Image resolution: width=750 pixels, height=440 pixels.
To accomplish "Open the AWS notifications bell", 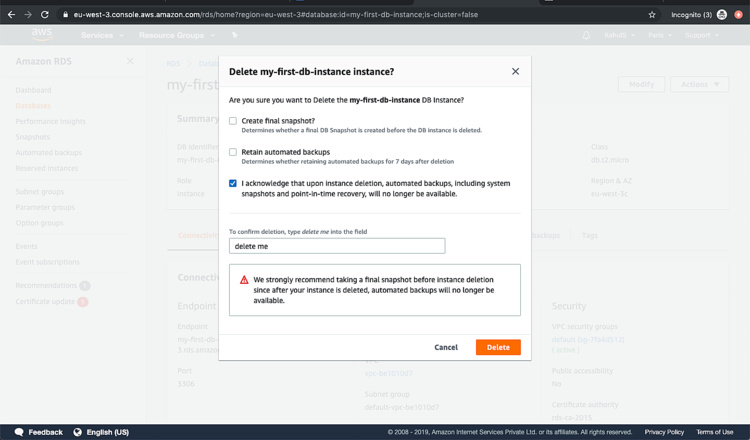I will [x=586, y=35].
